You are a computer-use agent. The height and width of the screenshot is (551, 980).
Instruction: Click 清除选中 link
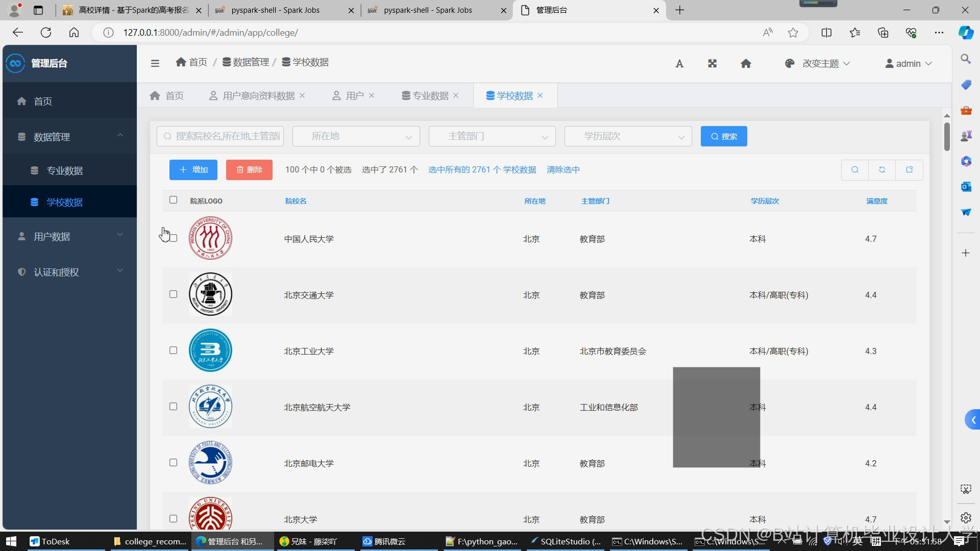563,170
